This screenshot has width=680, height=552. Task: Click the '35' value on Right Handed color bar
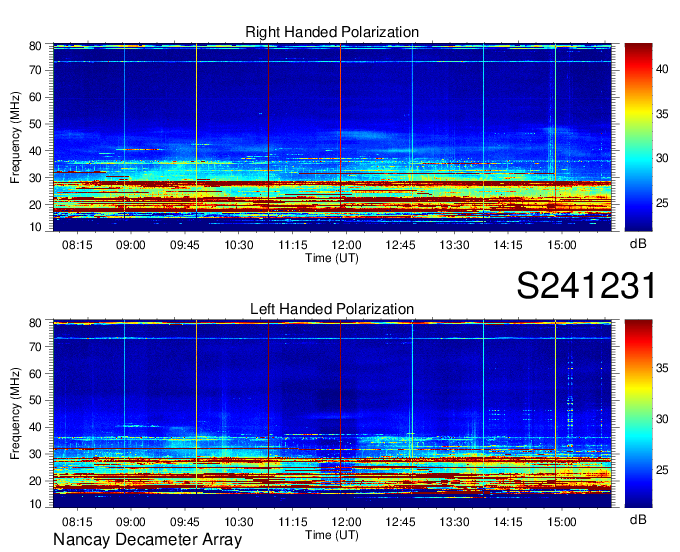pyautogui.click(x=662, y=114)
